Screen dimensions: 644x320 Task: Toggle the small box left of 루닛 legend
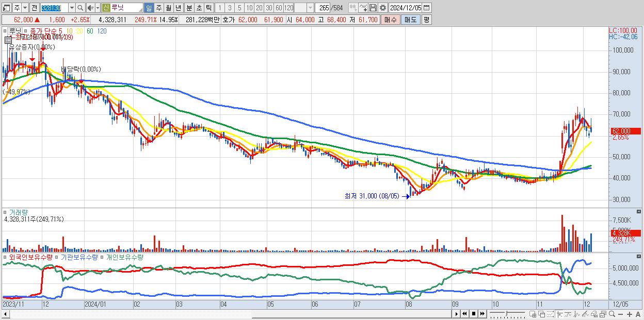(5, 31)
